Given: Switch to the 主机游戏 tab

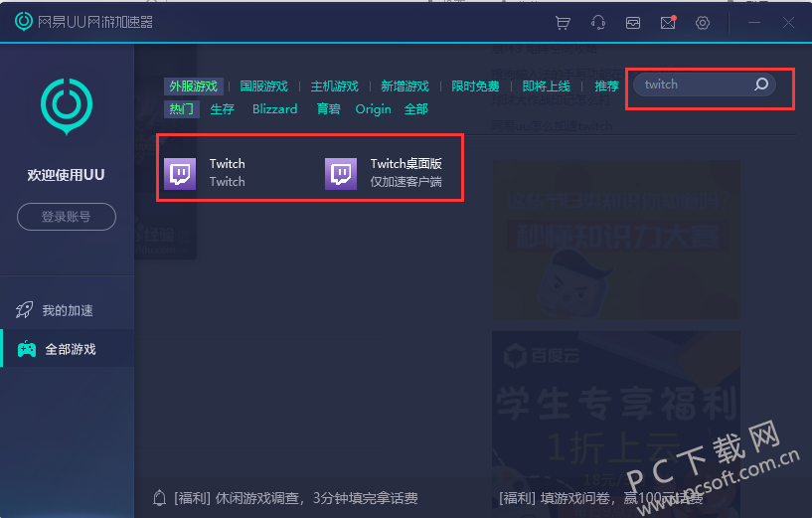Looking at the screenshot, I should pyautogui.click(x=334, y=86).
